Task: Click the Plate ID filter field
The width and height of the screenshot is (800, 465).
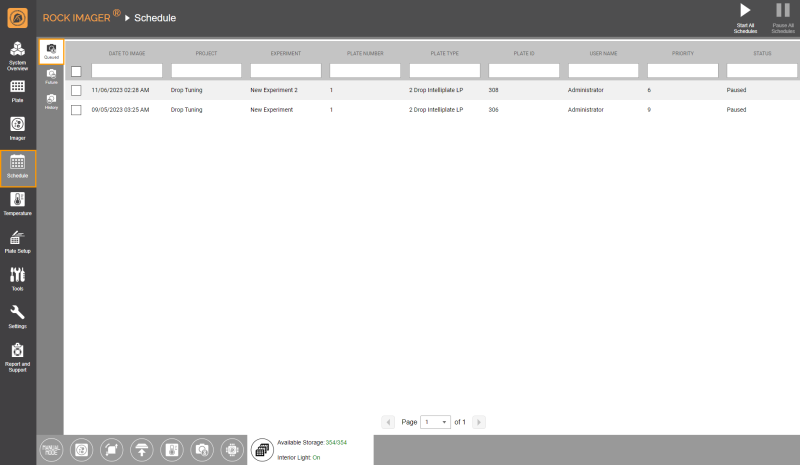Action: (x=524, y=70)
